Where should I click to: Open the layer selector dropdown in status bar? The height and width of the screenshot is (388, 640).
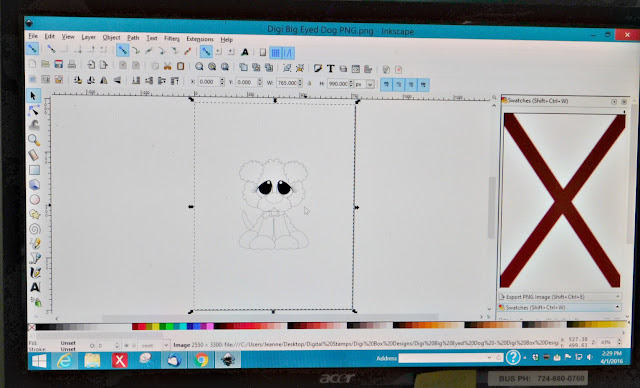tap(153, 346)
